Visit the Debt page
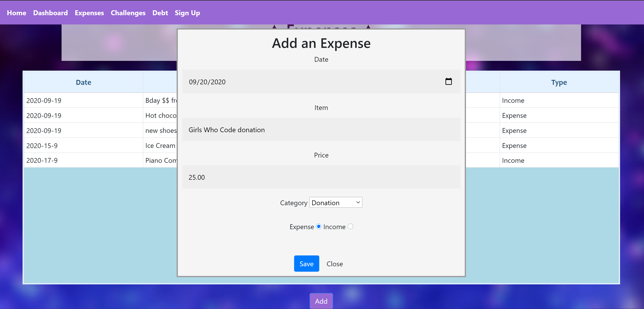This screenshot has width=644, height=309. pyautogui.click(x=160, y=13)
